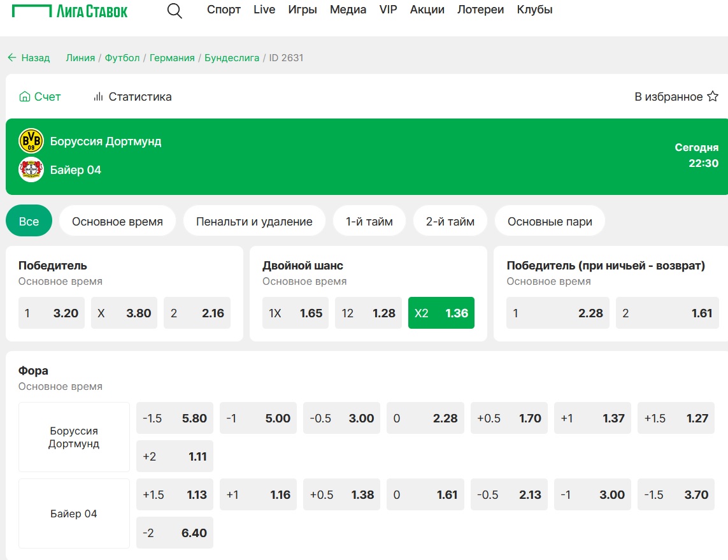Select Bayer handicap -2 at 6.40
Image resolution: width=728 pixels, height=560 pixels.
[x=175, y=533]
